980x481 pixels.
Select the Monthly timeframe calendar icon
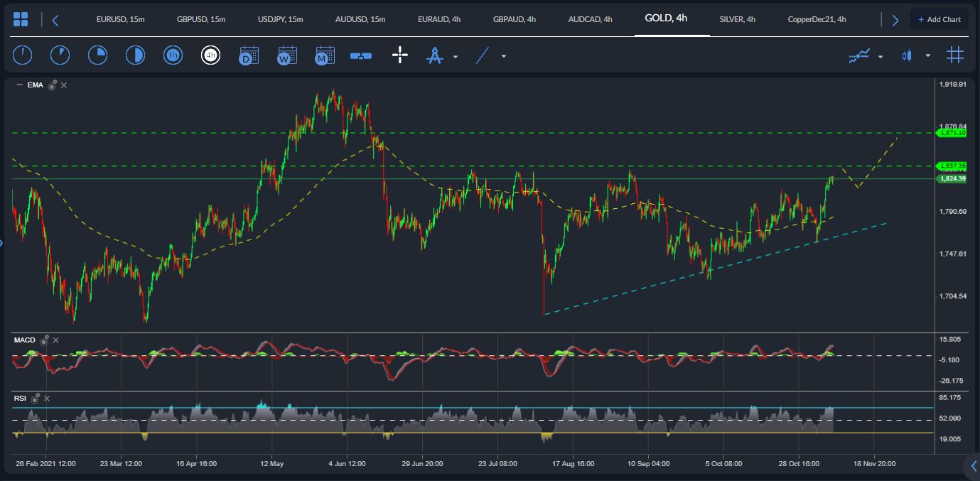pyautogui.click(x=325, y=55)
